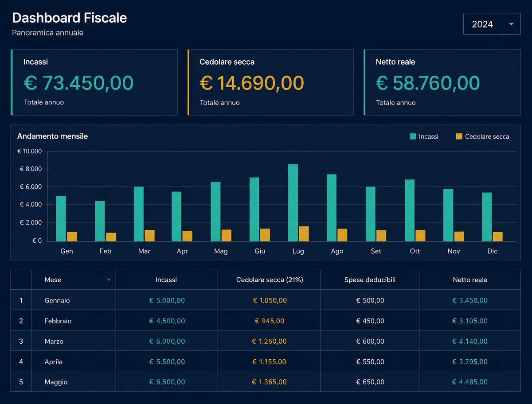Click the € 4.140,00 netto cell

pos(470,341)
